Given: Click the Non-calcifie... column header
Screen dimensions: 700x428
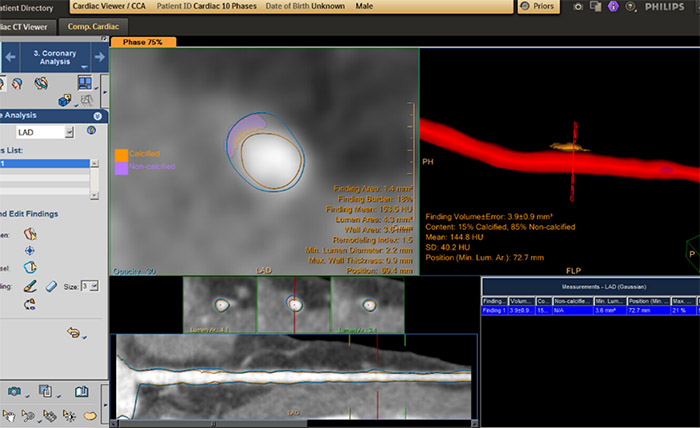Looking at the screenshot, I should tap(573, 301).
